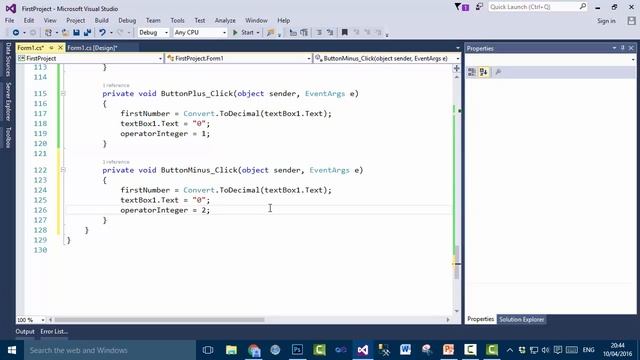
Task: Open File Explorer from the taskbar
Action: tap(231, 350)
